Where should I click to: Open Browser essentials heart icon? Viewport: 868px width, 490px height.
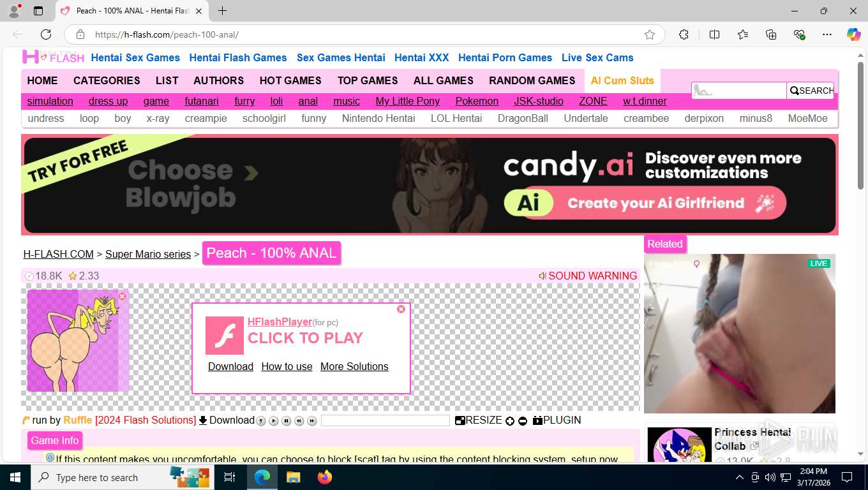coord(799,34)
